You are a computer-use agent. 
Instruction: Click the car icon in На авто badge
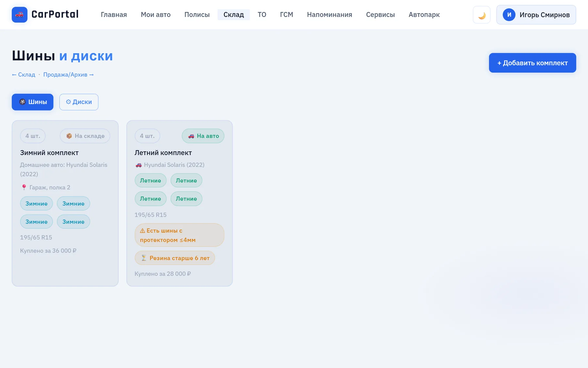point(191,136)
